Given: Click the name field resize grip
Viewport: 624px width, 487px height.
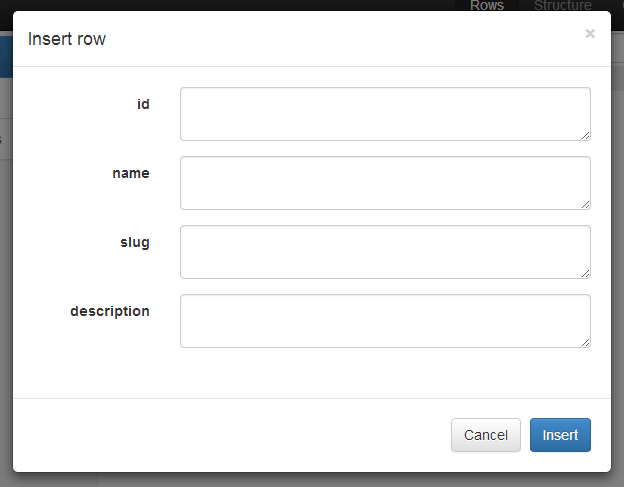Looking at the screenshot, I should click(585, 205).
